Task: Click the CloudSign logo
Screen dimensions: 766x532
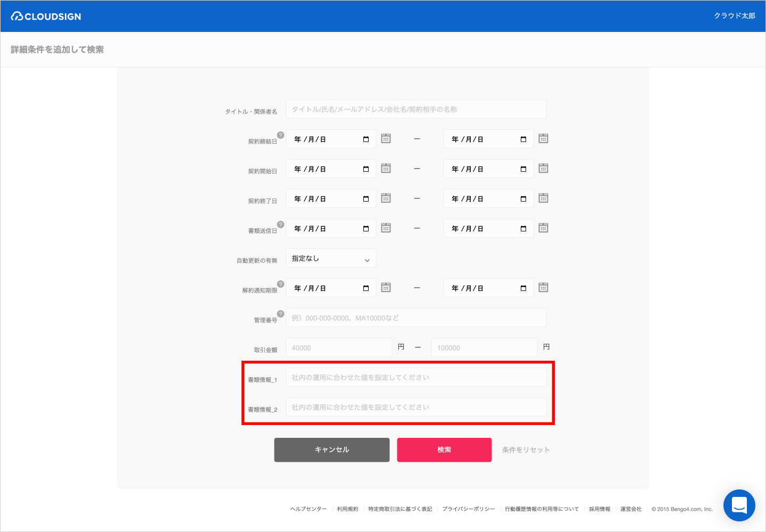Action: [x=46, y=16]
